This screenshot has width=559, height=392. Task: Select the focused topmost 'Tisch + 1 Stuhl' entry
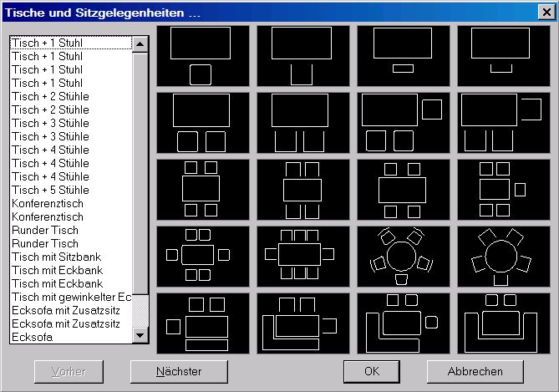(71, 43)
